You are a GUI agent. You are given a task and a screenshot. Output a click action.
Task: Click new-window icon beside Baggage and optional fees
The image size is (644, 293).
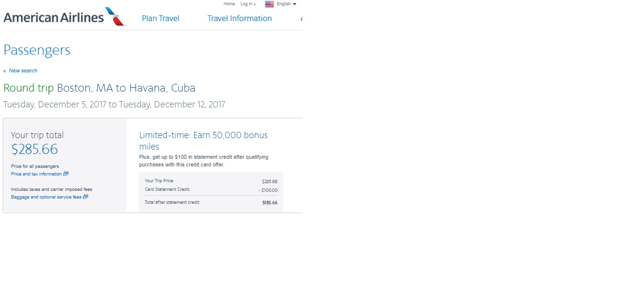click(x=86, y=197)
